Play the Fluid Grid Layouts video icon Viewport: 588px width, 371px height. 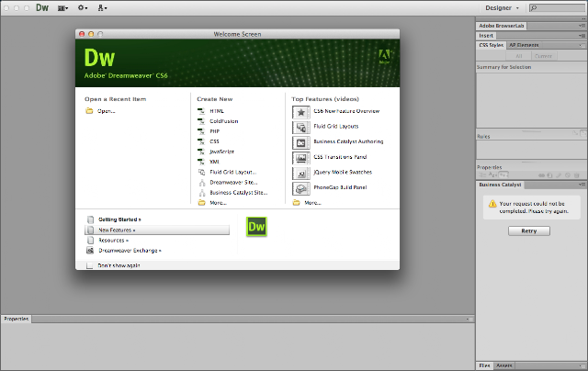tap(301, 128)
